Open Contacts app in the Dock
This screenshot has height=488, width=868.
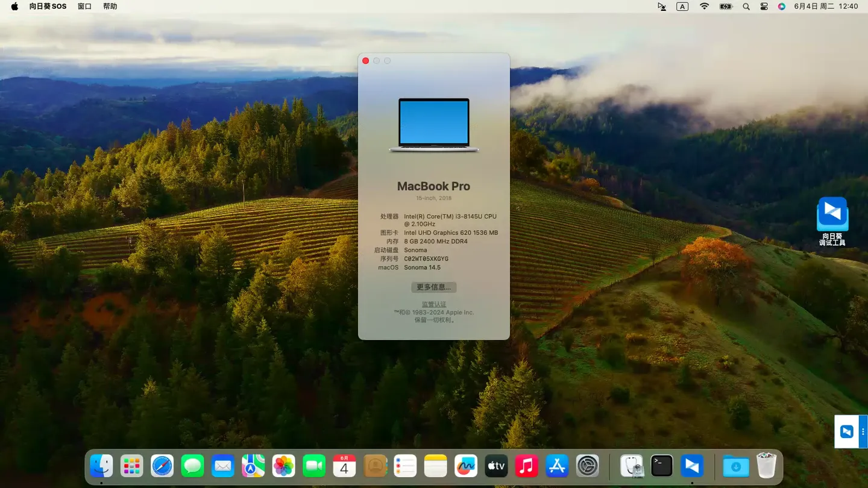click(x=375, y=466)
